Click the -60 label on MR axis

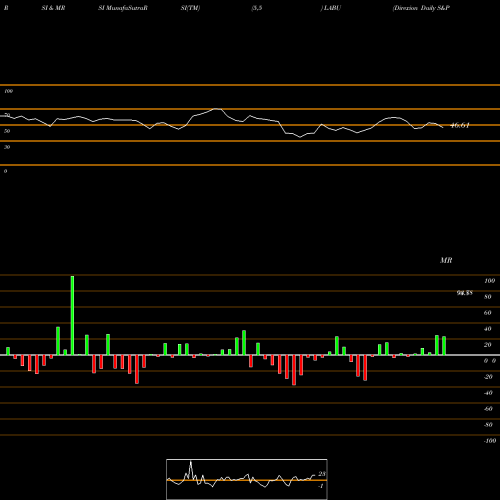point(488,409)
